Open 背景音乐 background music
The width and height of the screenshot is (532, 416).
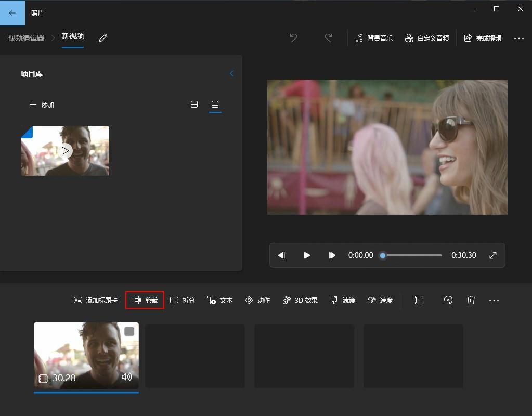373,38
